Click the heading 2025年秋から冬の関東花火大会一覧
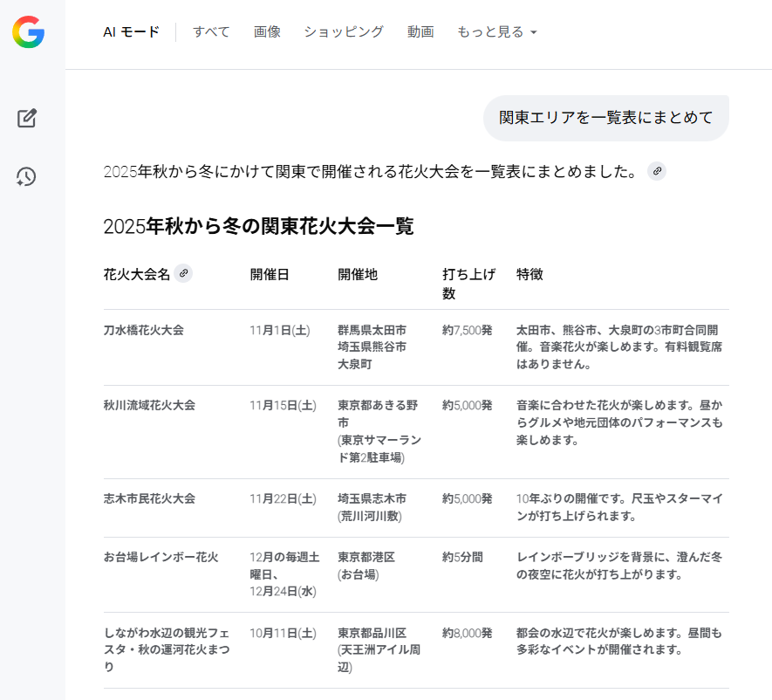772x700 pixels. pos(258,227)
